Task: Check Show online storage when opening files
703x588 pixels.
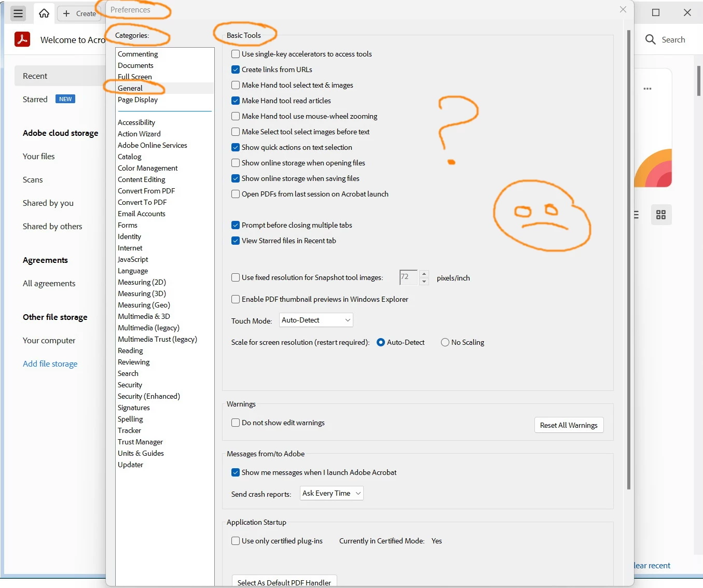Action: click(x=236, y=163)
